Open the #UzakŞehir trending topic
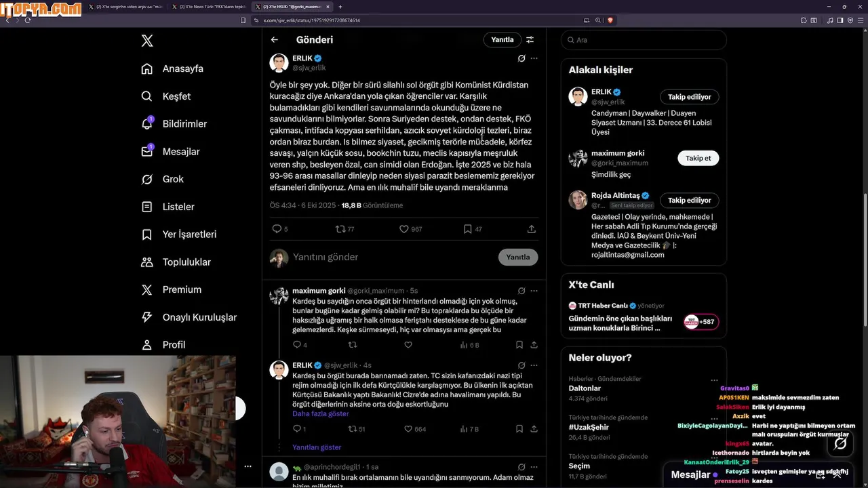 click(x=589, y=428)
